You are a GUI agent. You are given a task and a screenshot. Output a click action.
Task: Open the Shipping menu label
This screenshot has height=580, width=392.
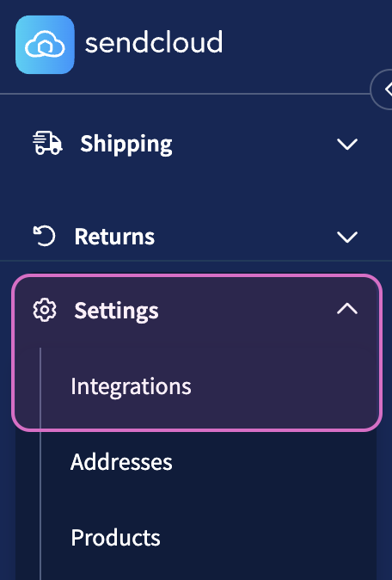click(x=126, y=144)
